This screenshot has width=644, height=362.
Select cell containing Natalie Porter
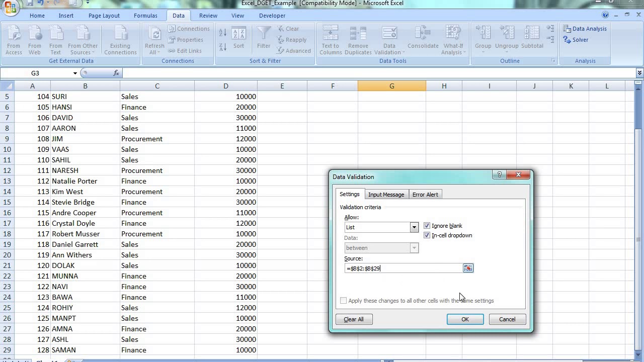coord(85,181)
